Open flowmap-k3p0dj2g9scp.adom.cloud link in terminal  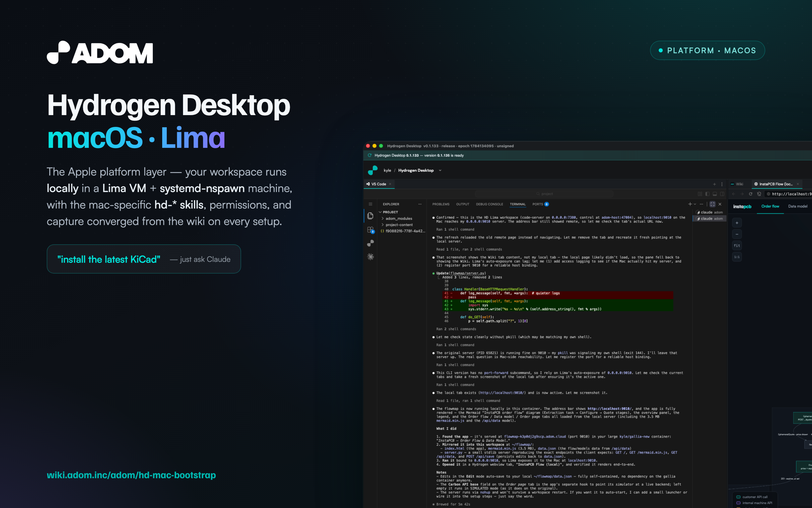point(535,436)
